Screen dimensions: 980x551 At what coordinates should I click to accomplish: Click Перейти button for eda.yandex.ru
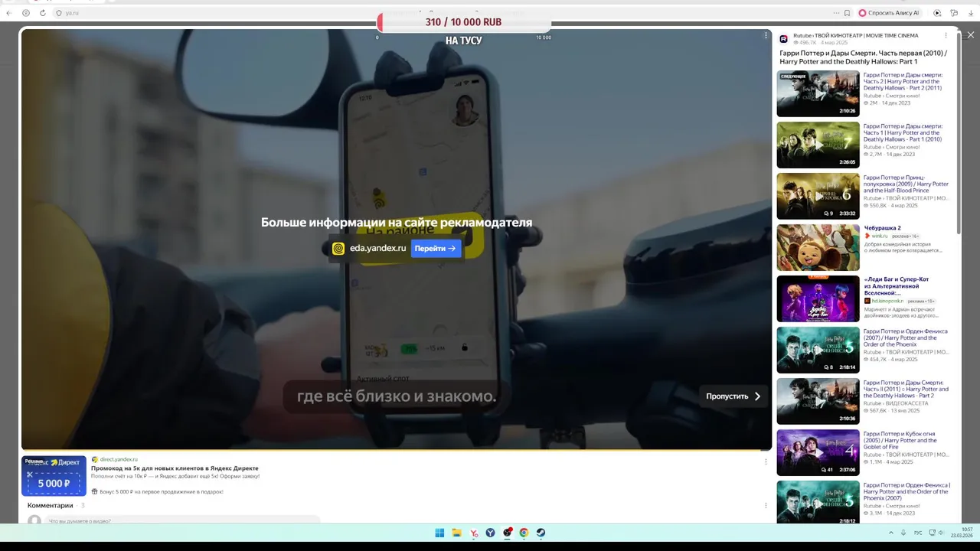tap(436, 248)
